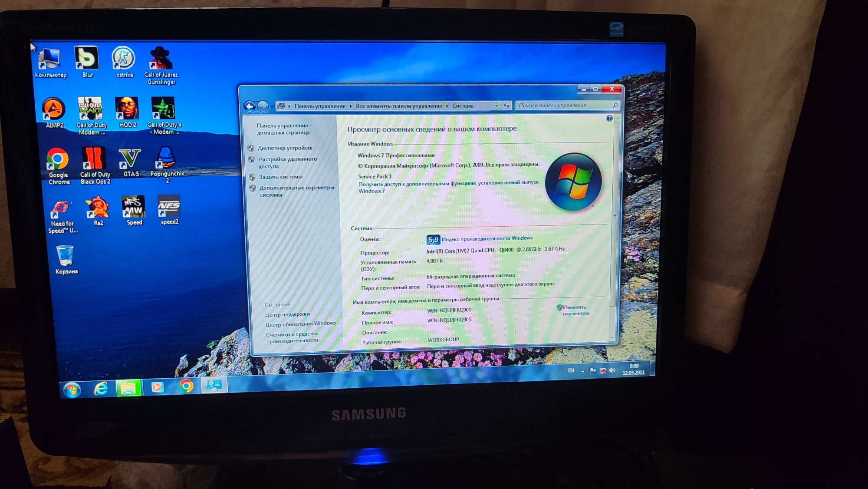Image resolution: width=868 pixels, height=489 pixels.
Task: Select the Корзина recycle bin
Action: (66, 260)
